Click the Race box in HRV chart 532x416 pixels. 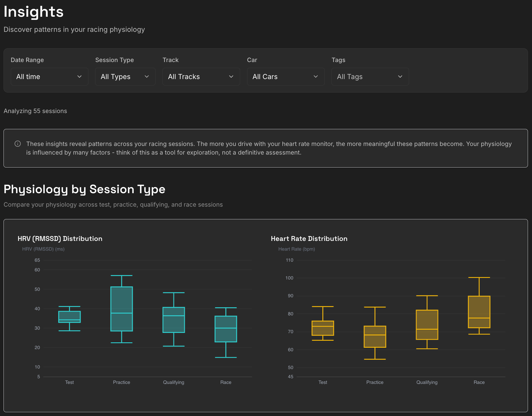(226, 329)
